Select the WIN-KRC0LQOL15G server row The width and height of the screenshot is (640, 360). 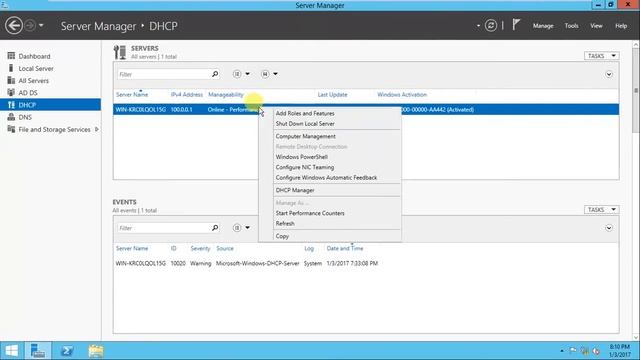[x=366, y=109]
